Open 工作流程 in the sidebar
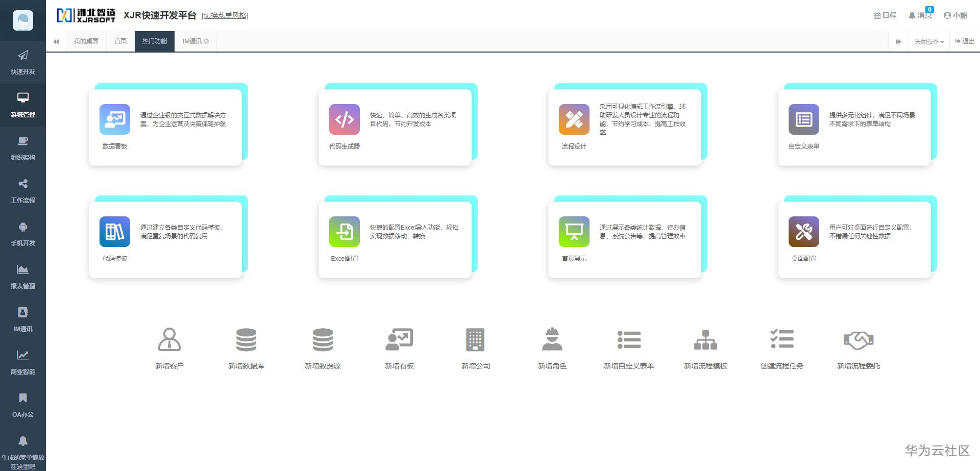980x471 pixels. coord(23,191)
